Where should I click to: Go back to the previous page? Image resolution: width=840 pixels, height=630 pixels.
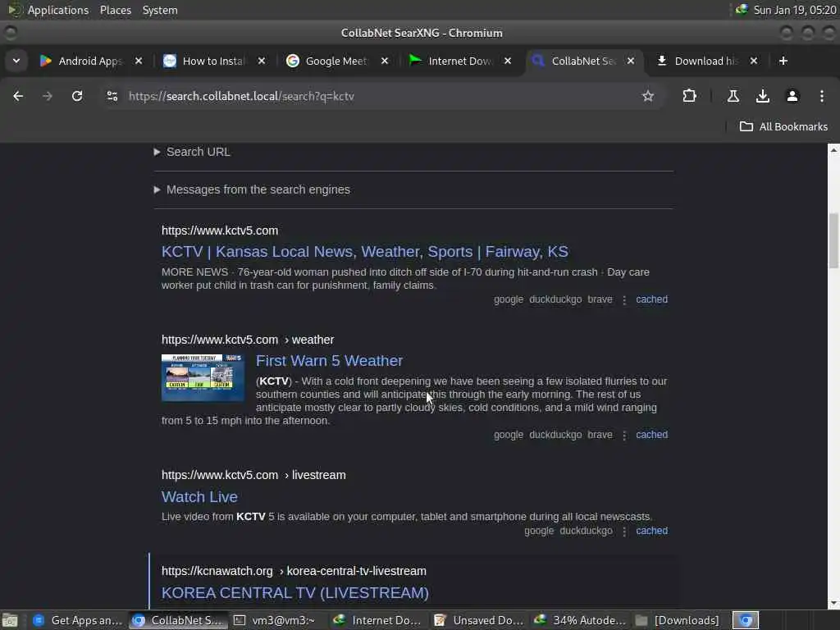tap(18, 96)
